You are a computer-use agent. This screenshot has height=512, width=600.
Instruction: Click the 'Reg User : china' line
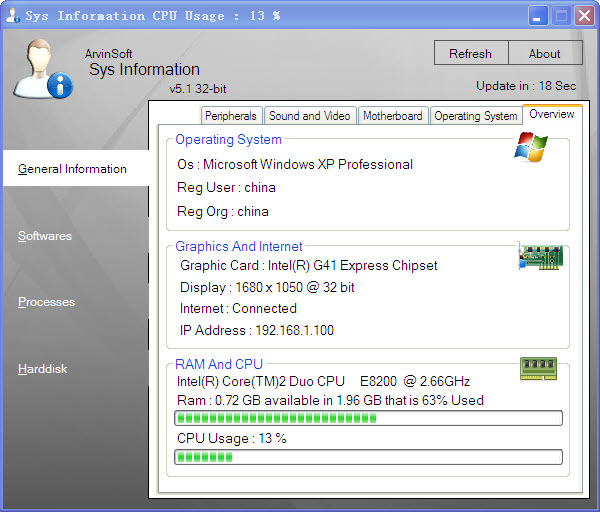click(x=226, y=188)
